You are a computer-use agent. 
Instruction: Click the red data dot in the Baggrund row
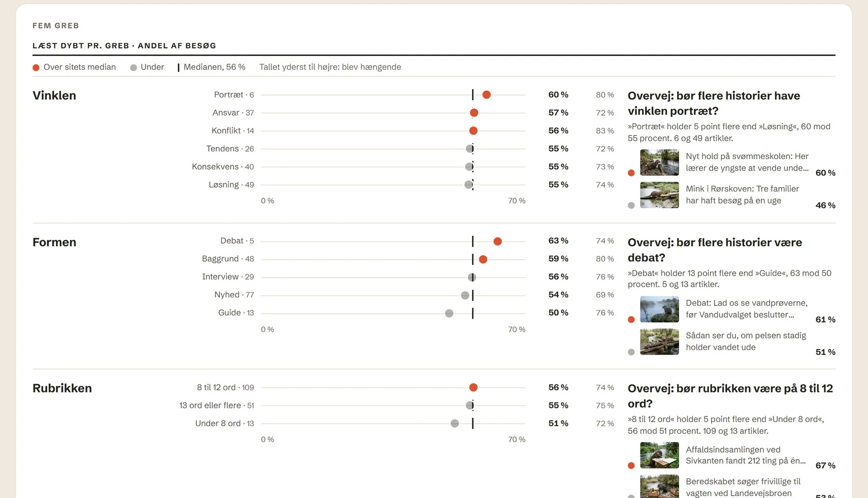click(483, 259)
